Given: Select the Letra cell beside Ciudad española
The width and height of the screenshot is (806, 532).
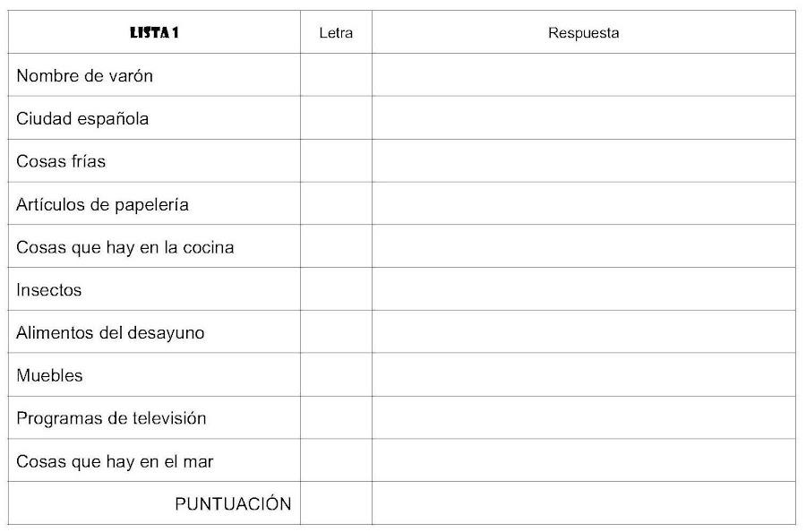Looking at the screenshot, I should (x=336, y=117).
